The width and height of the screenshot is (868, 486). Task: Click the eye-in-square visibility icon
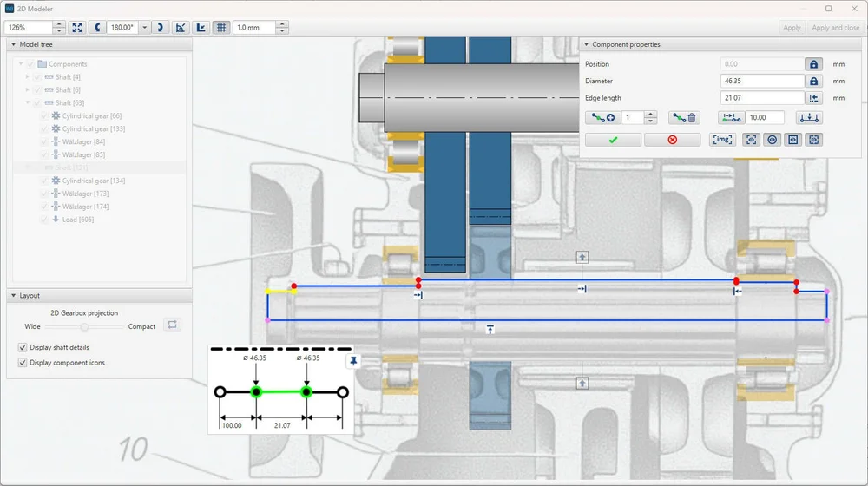pos(792,140)
